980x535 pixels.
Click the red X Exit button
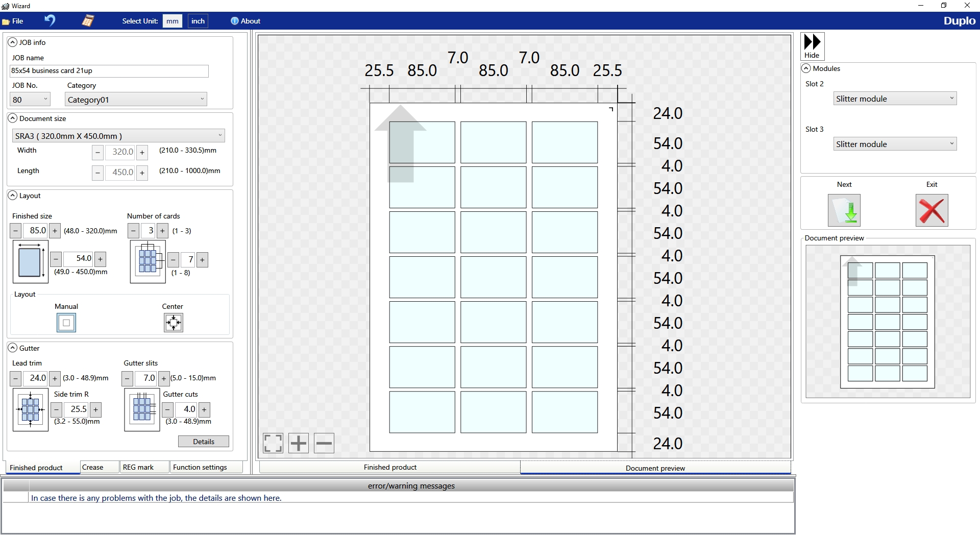pos(932,210)
